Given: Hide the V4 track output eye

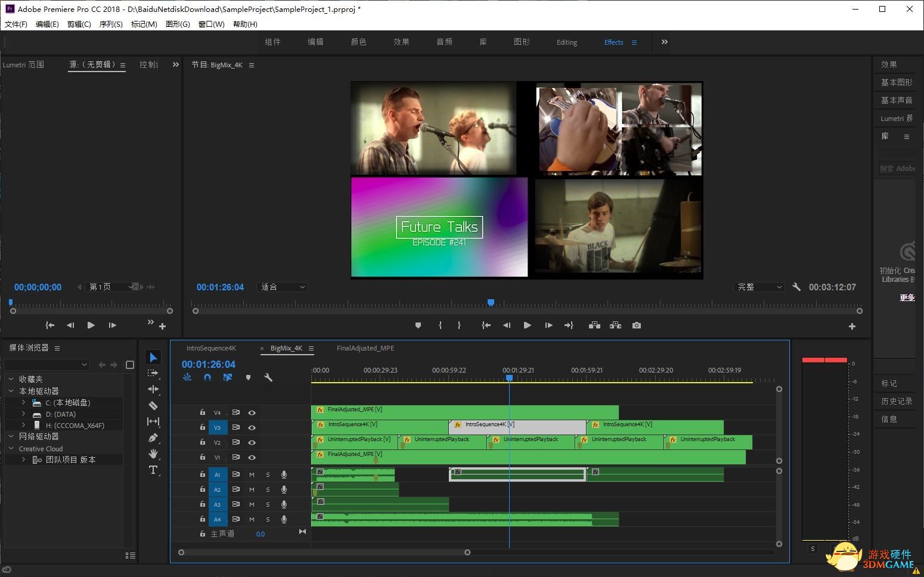Looking at the screenshot, I should pos(252,412).
